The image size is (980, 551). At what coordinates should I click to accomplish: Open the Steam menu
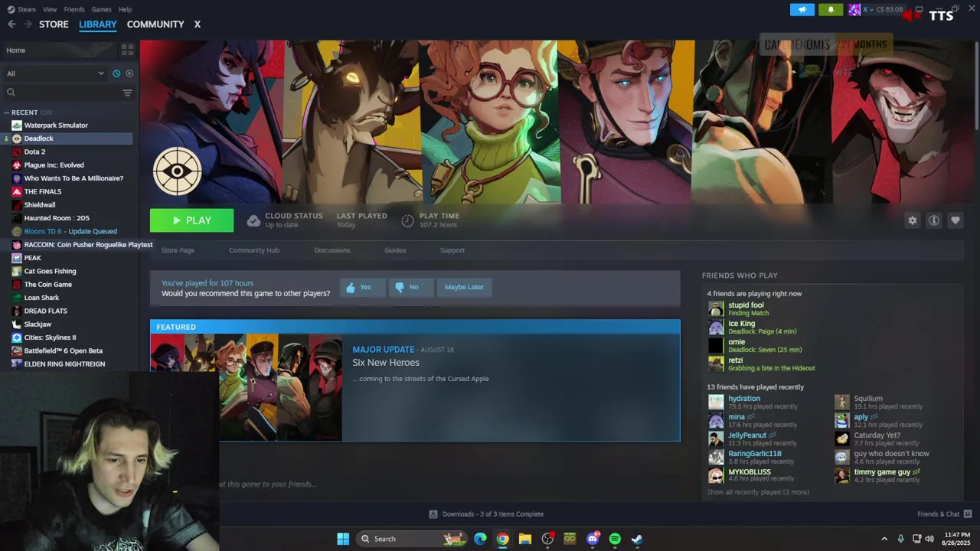26,9
